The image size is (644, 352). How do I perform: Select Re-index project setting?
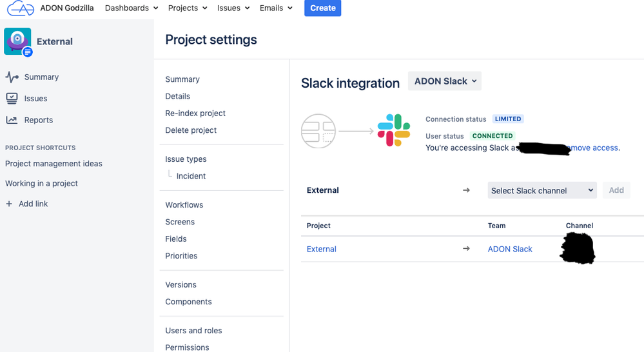click(x=195, y=113)
